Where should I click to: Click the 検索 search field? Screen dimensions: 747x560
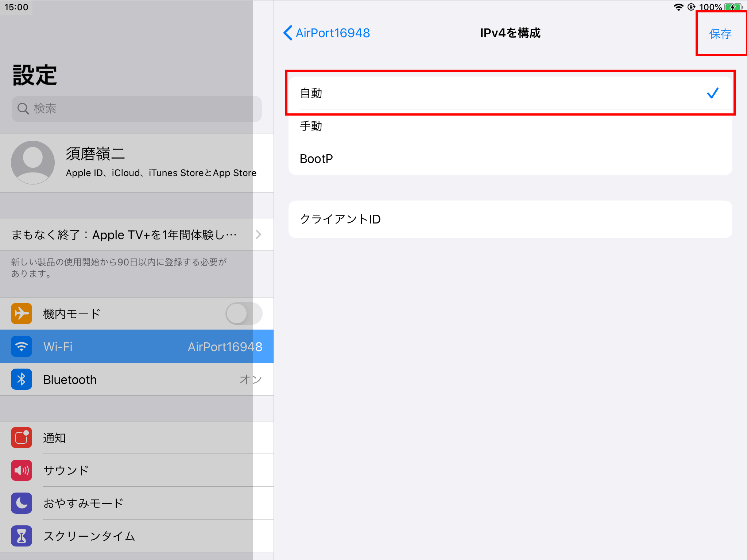pyautogui.click(x=137, y=109)
